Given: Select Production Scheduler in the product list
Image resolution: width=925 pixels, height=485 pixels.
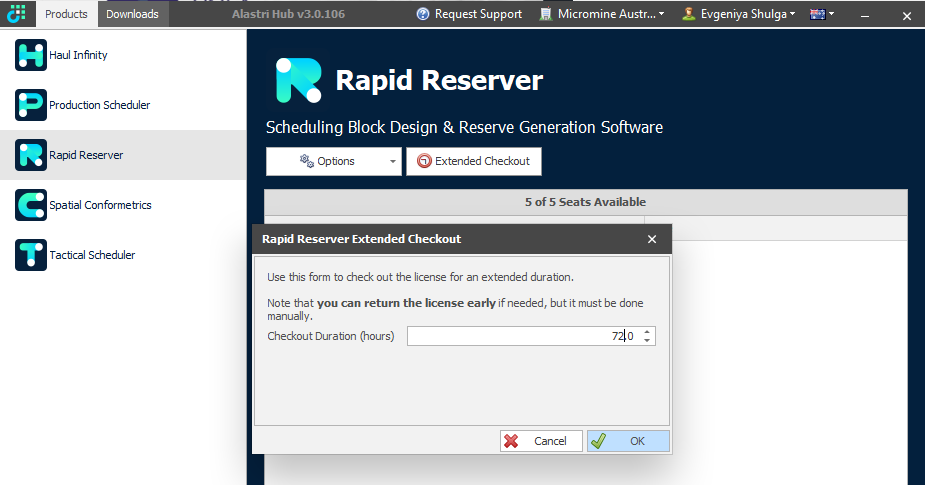Looking at the screenshot, I should point(123,105).
